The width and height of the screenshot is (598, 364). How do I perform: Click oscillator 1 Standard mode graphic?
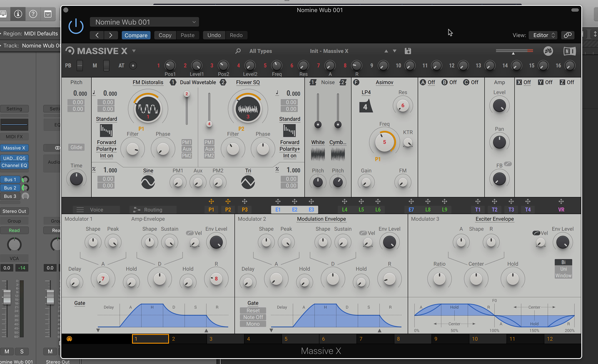pos(106,131)
